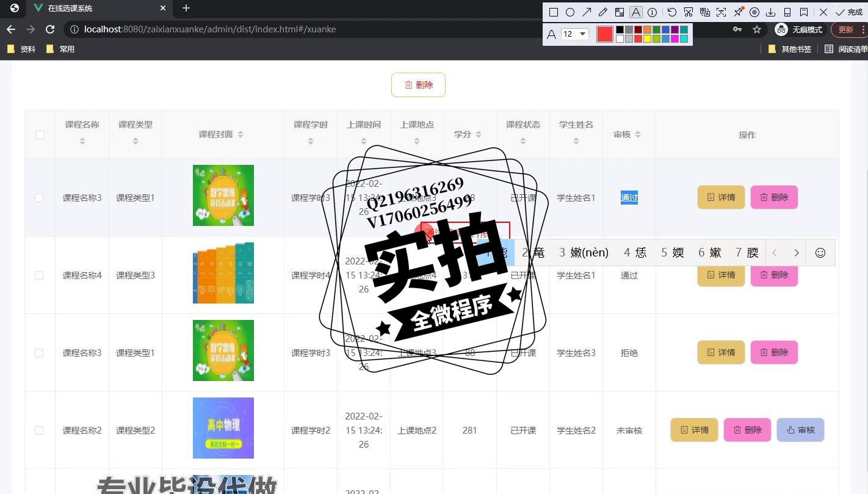Open 详情 for 学生姓名1 课程名称3 row

pos(721,197)
